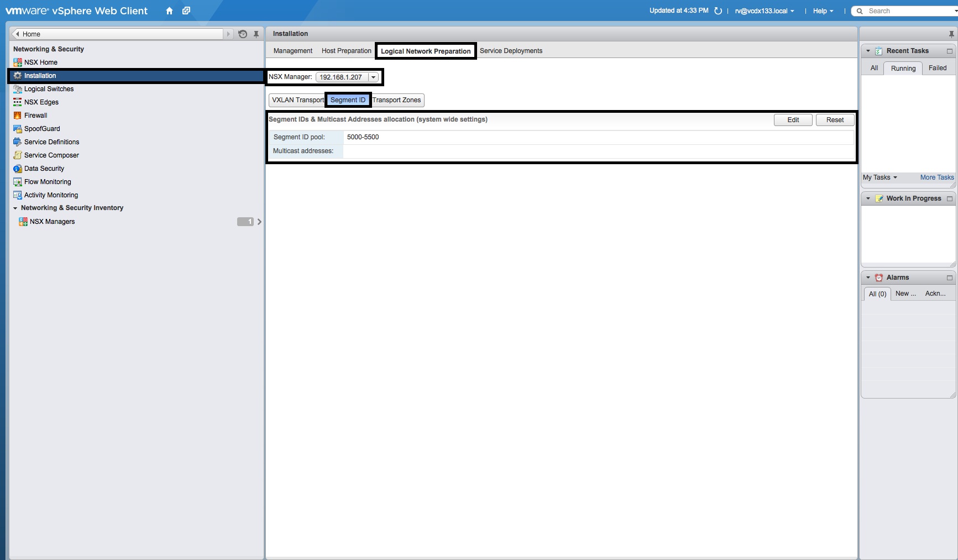Switch to the Transport Zones tab
Viewport: 958px width, 560px height.
[396, 100]
